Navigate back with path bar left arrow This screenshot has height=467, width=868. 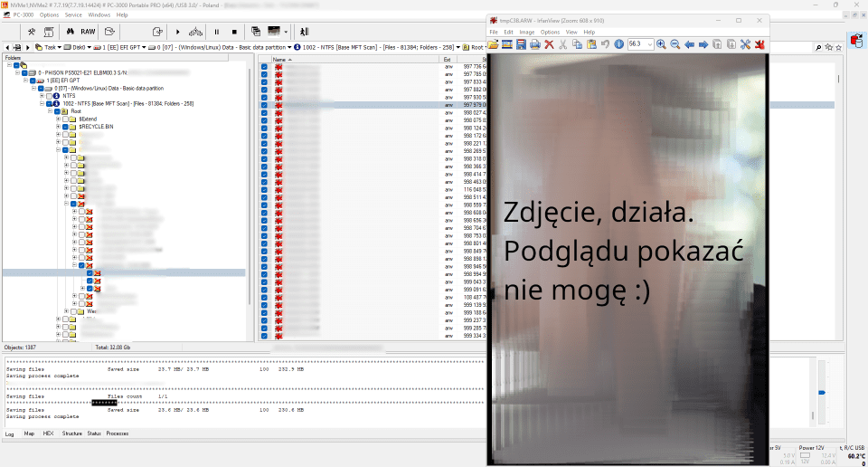[x=7, y=48]
